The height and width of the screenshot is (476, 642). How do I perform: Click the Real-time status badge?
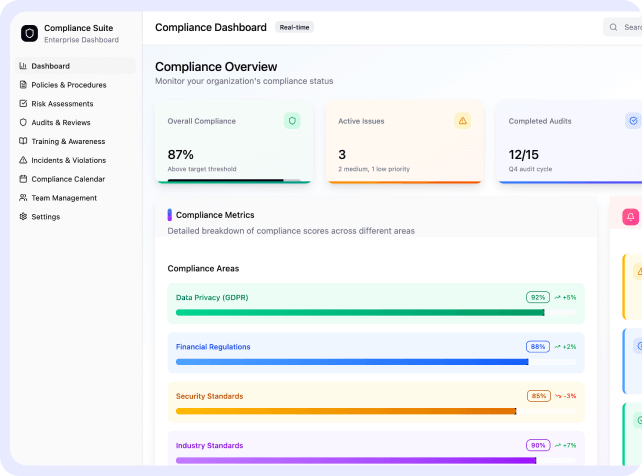[x=294, y=28]
